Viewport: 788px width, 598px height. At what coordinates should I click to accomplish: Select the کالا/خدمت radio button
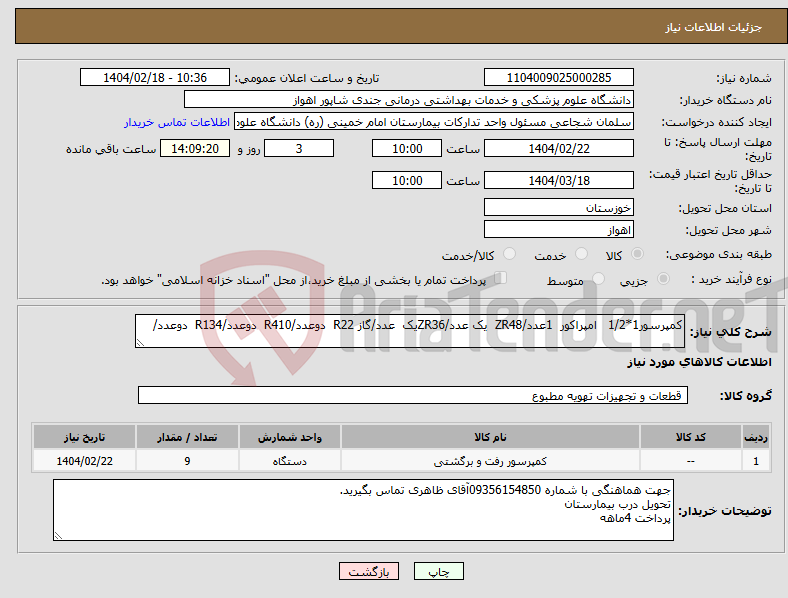click(509, 254)
